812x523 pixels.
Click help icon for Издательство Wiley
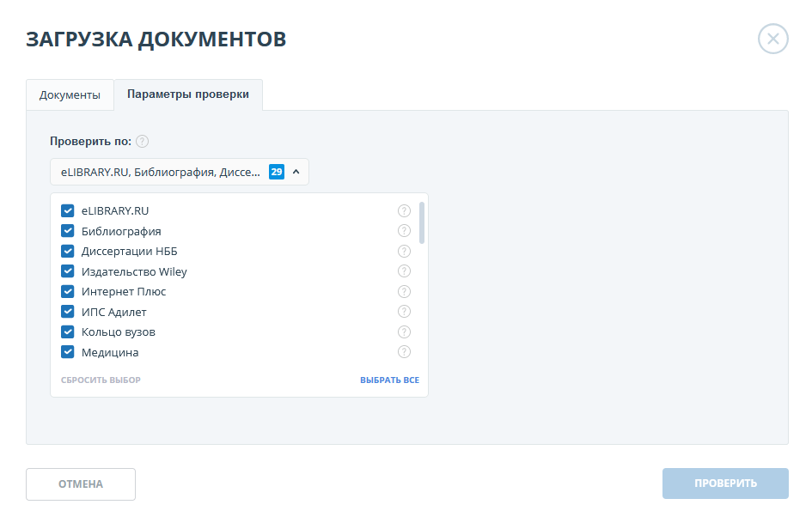tap(404, 271)
